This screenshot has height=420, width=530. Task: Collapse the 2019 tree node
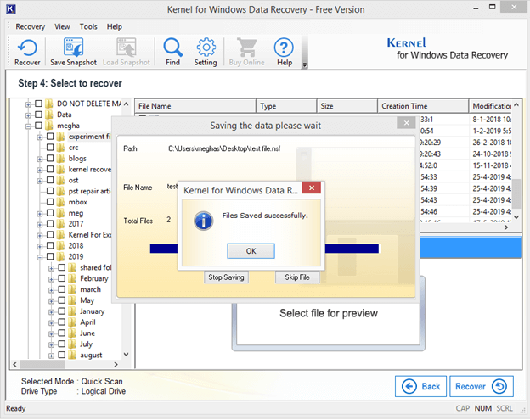point(40,258)
